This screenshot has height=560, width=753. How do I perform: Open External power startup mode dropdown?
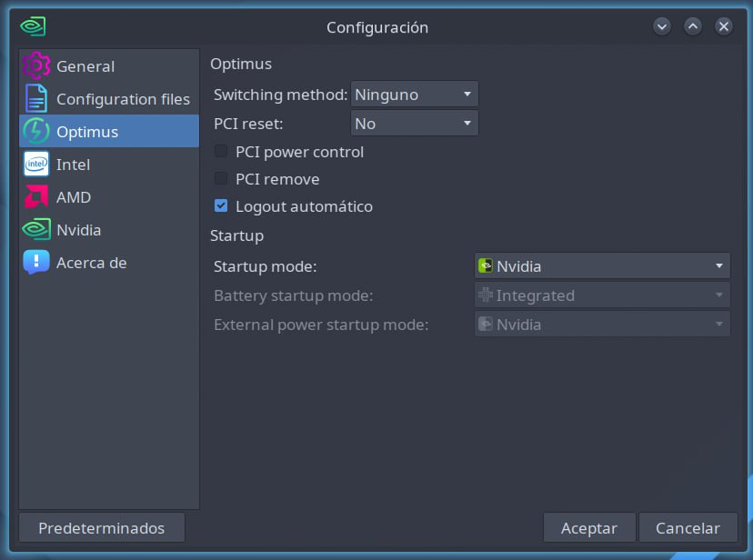coord(602,325)
